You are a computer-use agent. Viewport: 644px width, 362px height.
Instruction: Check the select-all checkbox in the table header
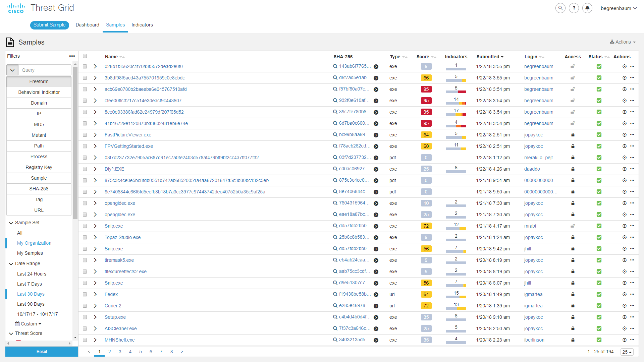tap(85, 56)
